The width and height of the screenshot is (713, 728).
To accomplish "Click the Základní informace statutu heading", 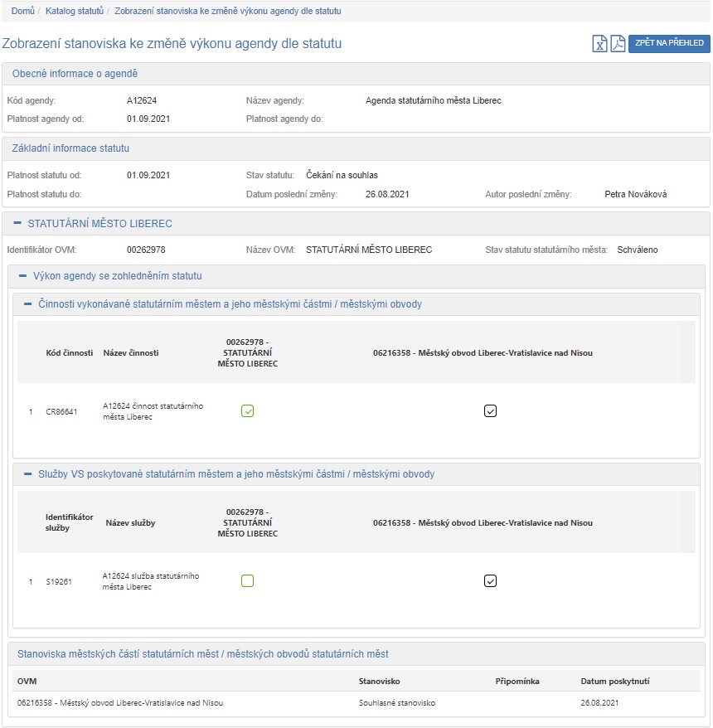I will click(70, 148).
